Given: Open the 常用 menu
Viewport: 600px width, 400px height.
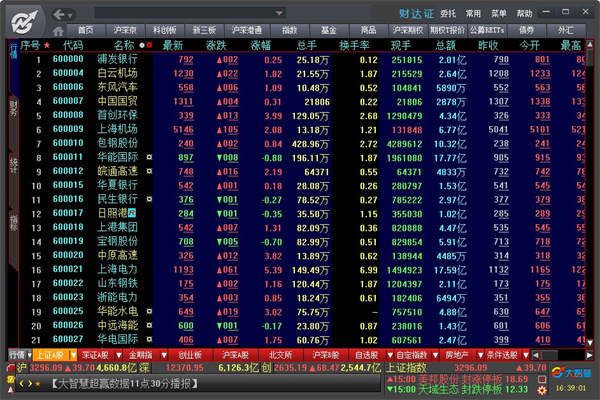Looking at the screenshot, I should (x=473, y=14).
